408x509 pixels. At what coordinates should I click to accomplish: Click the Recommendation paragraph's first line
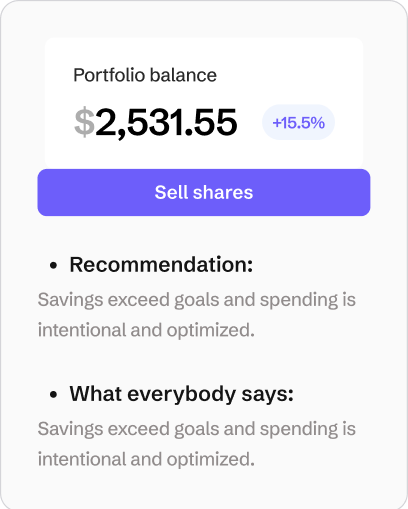(x=197, y=300)
